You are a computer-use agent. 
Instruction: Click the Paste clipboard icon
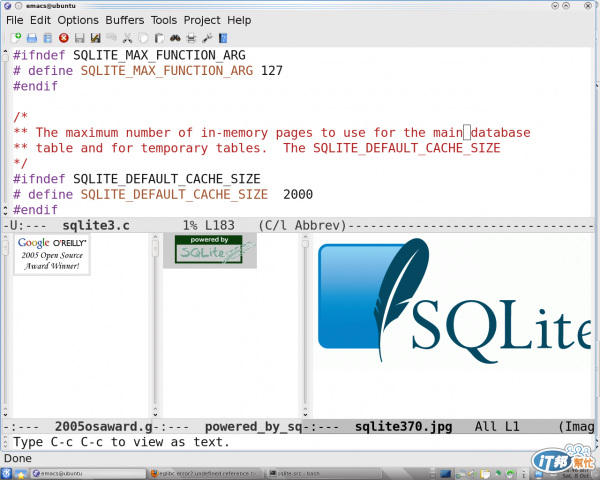click(159, 38)
